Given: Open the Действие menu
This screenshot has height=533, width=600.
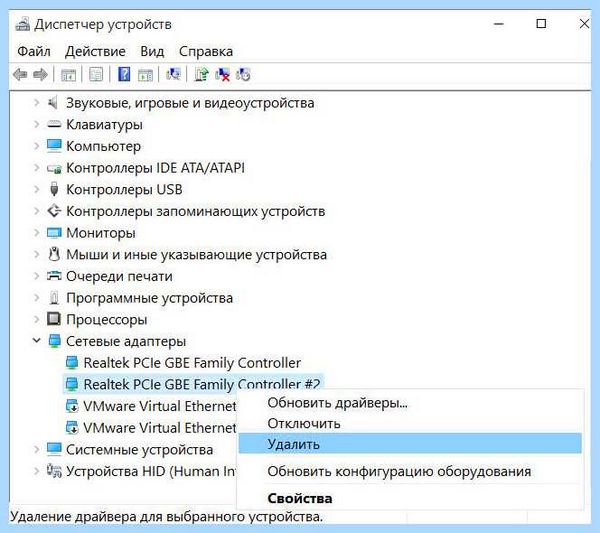Looking at the screenshot, I should [x=95, y=51].
